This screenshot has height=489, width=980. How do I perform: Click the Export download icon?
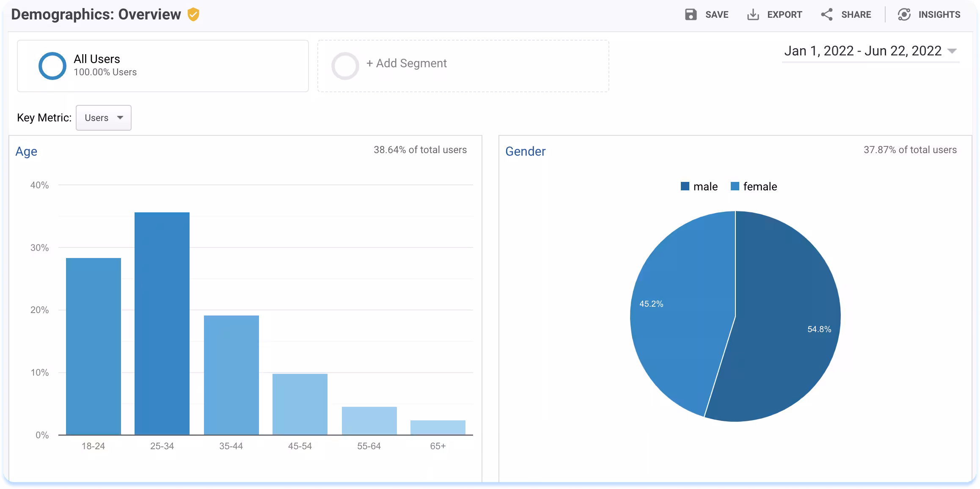(753, 15)
